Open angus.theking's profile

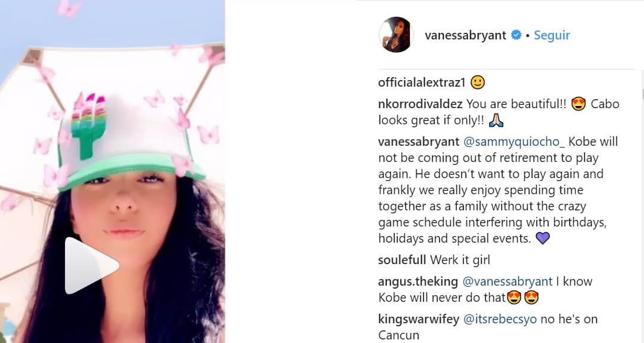point(418,281)
